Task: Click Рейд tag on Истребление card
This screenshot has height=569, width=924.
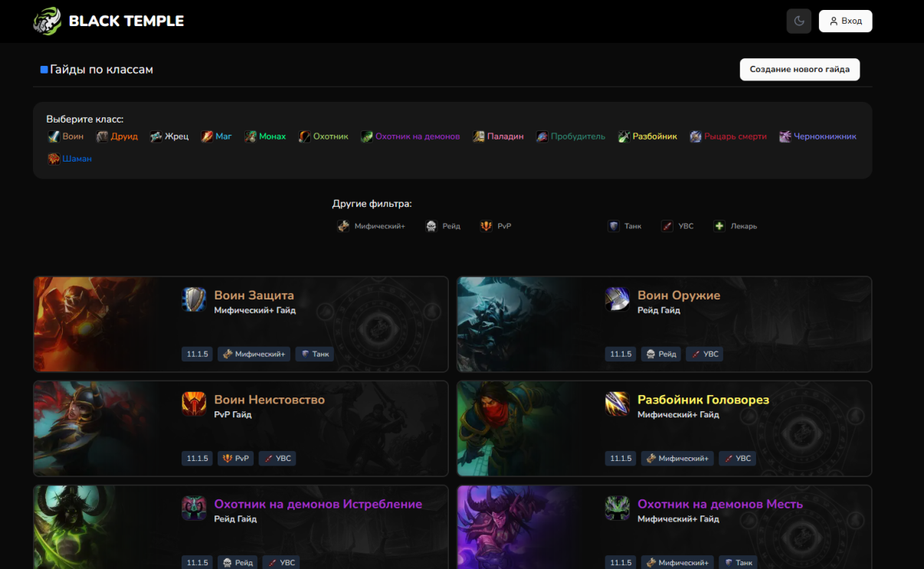Action: coord(238,562)
